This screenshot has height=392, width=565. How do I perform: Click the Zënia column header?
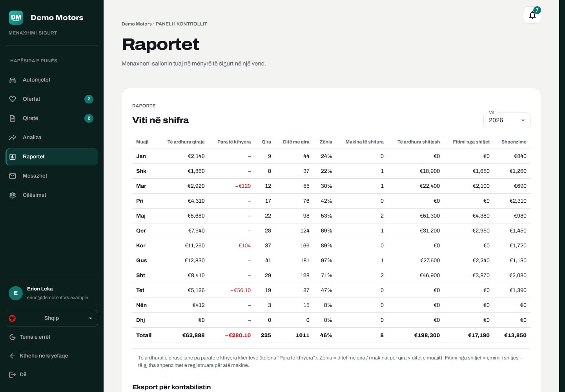click(326, 142)
